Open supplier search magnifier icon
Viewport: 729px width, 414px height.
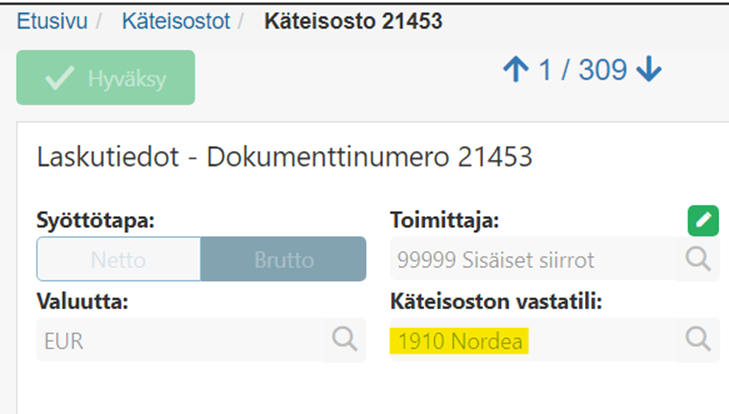click(x=698, y=259)
